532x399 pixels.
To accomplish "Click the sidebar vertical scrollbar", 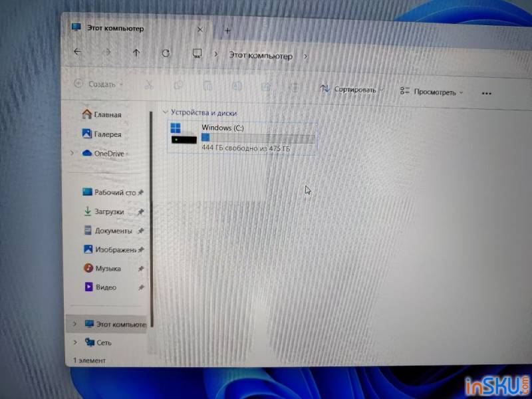I will pos(152,219).
